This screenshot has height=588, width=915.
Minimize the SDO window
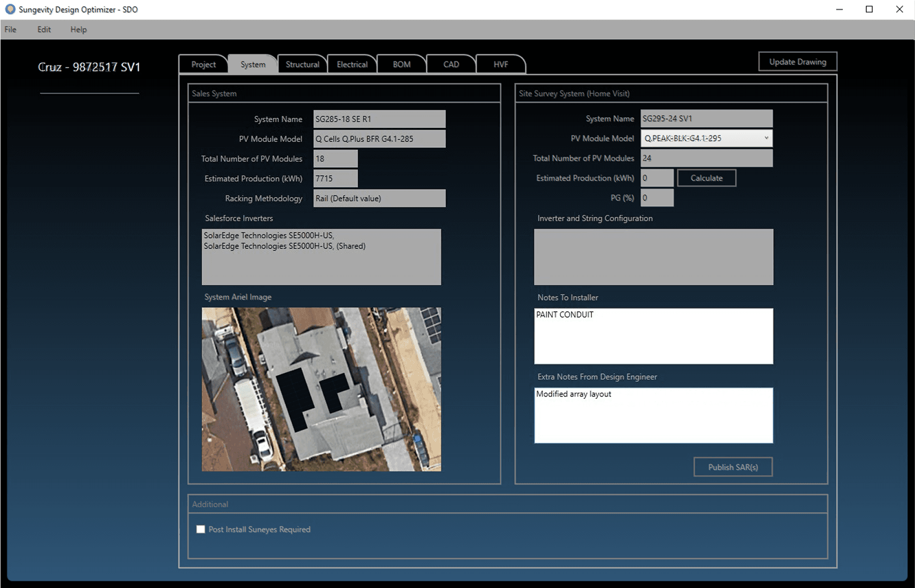(839, 10)
